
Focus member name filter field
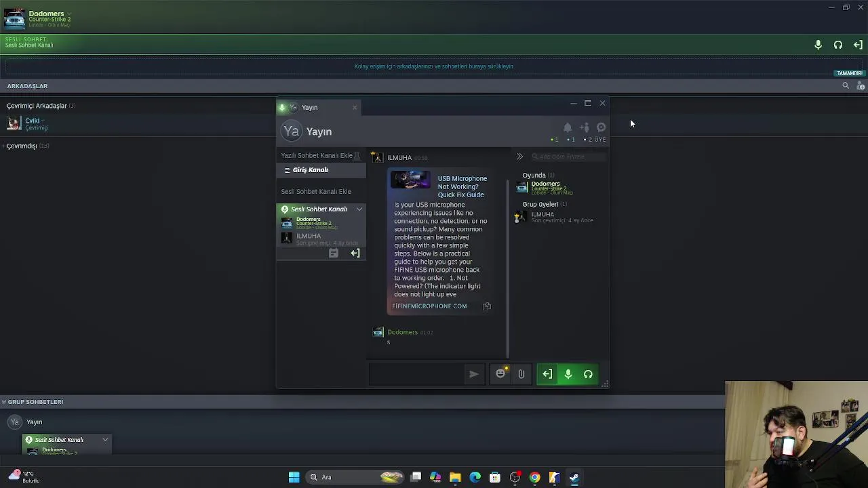(x=568, y=157)
